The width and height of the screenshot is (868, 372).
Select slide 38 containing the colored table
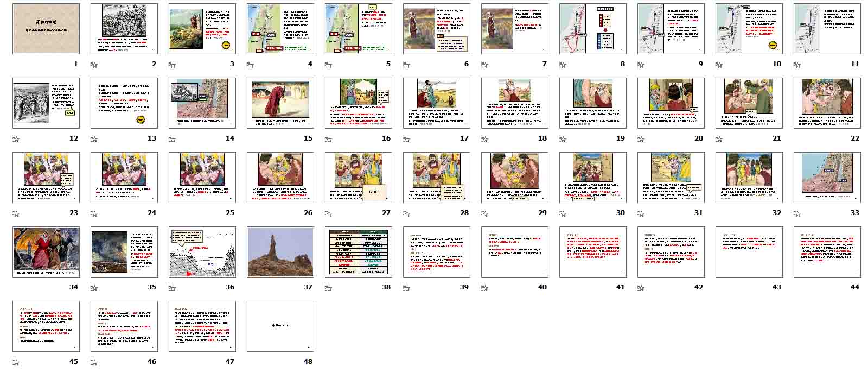359,252
